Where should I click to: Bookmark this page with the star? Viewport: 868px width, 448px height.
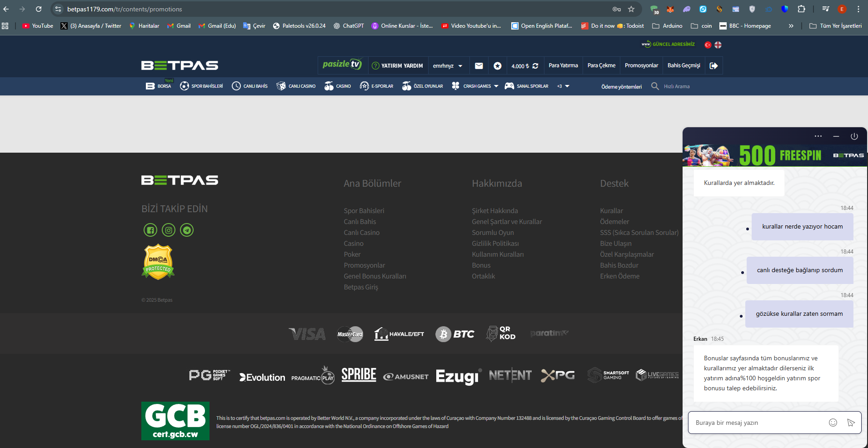tap(631, 9)
